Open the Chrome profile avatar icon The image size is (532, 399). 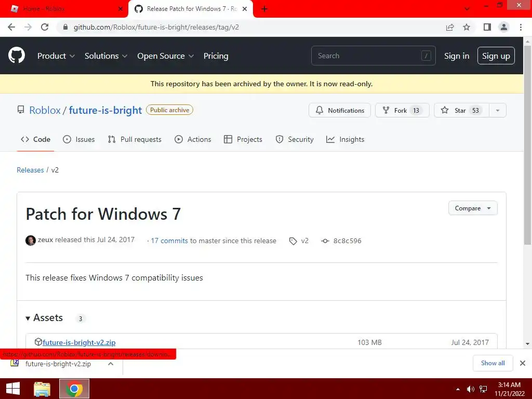(504, 27)
